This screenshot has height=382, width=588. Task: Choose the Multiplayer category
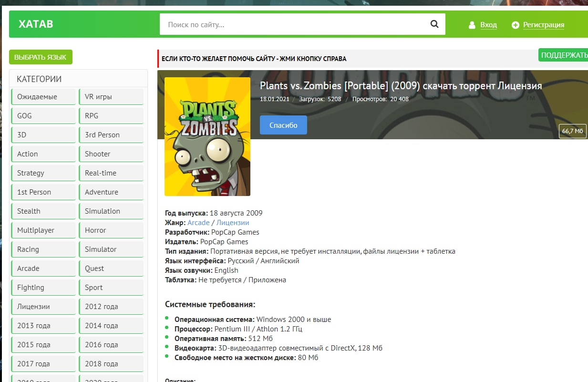point(43,230)
